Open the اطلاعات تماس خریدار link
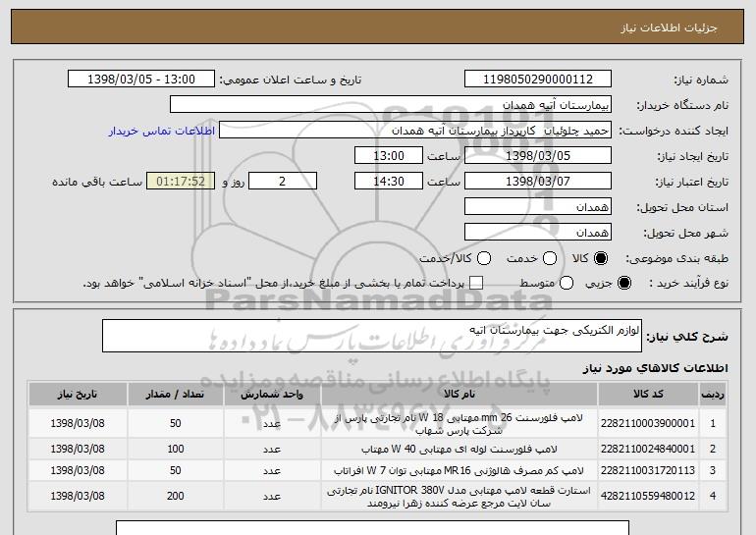This screenshot has width=756, height=535. point(162,131)
